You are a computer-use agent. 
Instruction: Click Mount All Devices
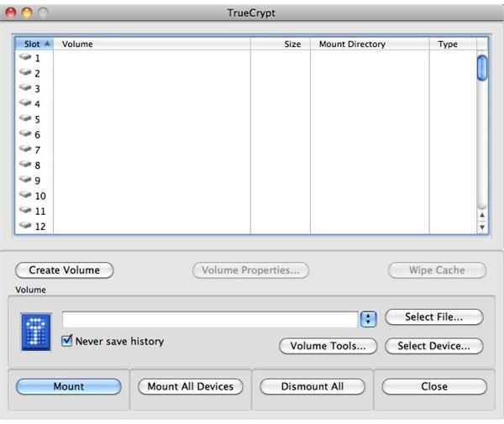pyautogui.click(x=191, y=386)
